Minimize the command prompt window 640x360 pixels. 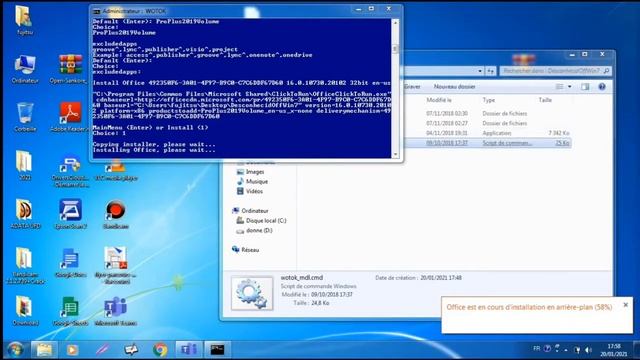point(358,9)
